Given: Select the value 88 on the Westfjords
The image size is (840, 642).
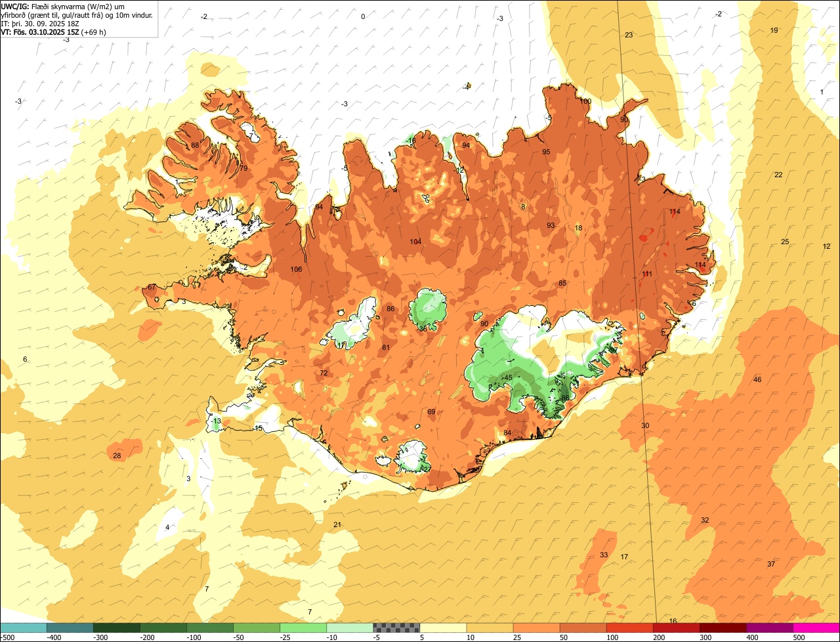Looking at the screenshot, I should [195, 146].
